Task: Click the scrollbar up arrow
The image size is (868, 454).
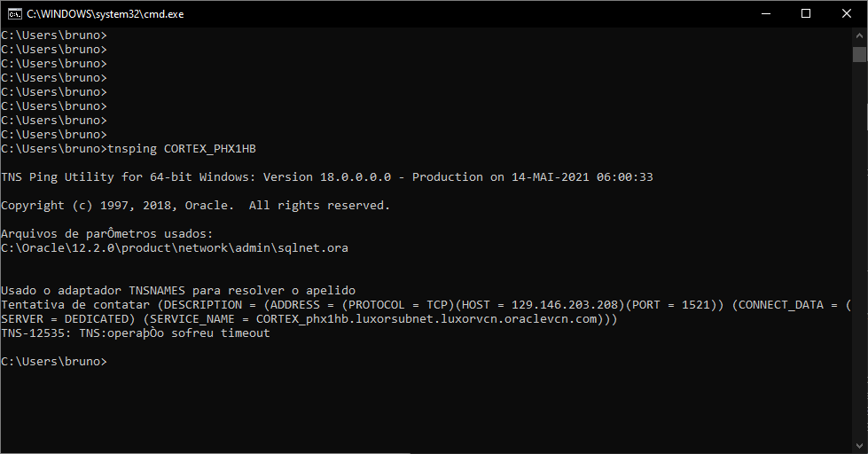Action: click(859, 35)
